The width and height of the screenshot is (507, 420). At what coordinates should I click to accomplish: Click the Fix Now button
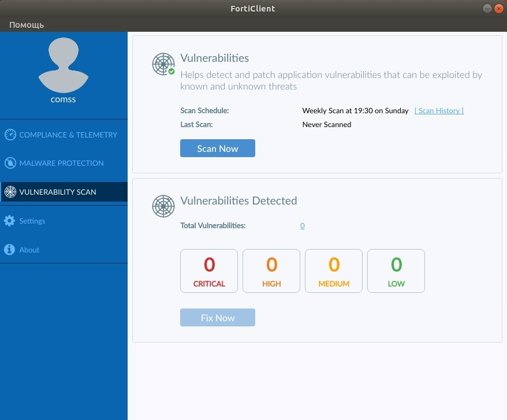tap(218, 317)
